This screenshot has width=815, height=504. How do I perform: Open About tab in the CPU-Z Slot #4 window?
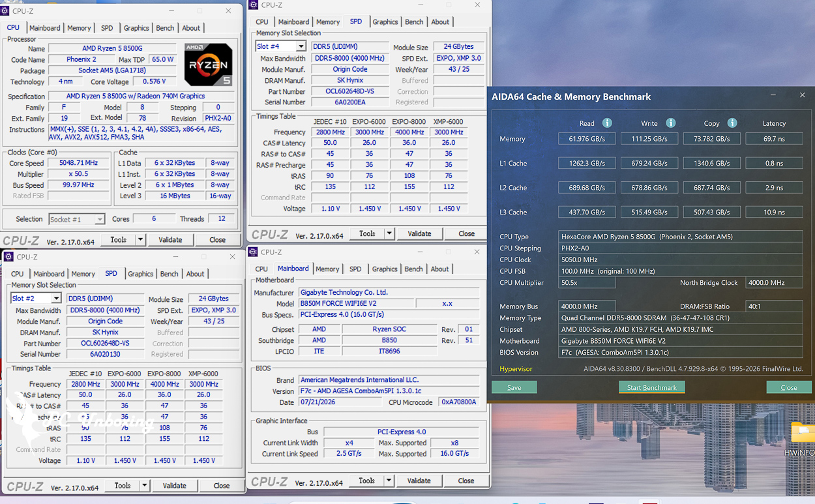pos(440,22)
